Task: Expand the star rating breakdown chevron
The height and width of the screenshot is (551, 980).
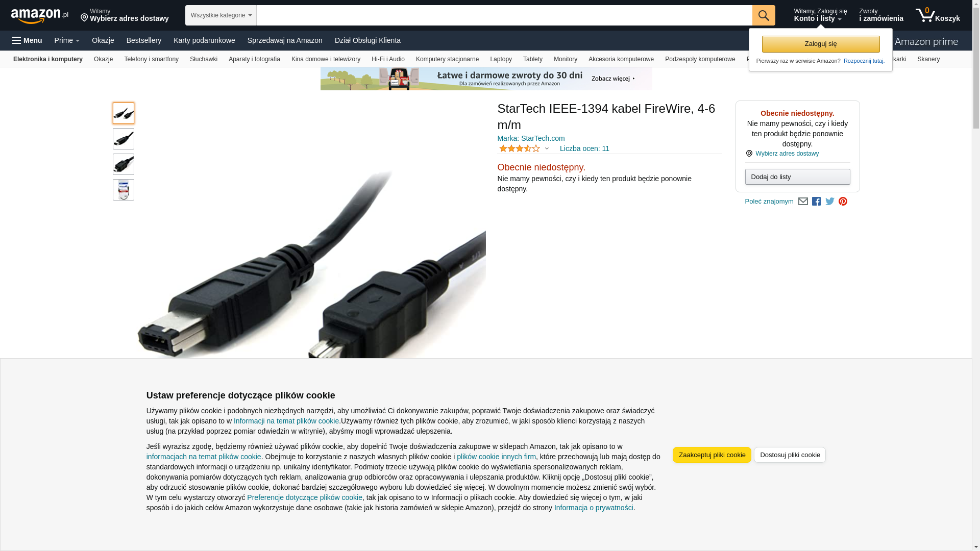Action: tap(547, 148)
